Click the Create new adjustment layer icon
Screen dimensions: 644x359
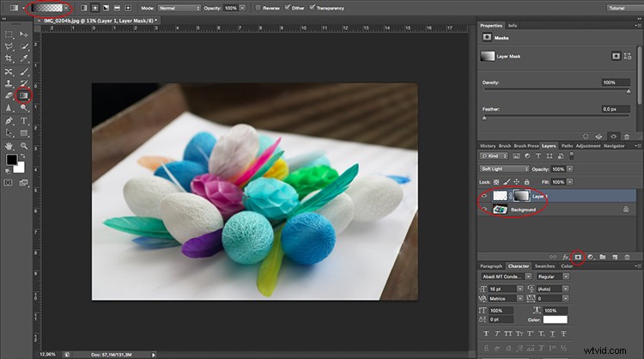(x=590, y=257)
